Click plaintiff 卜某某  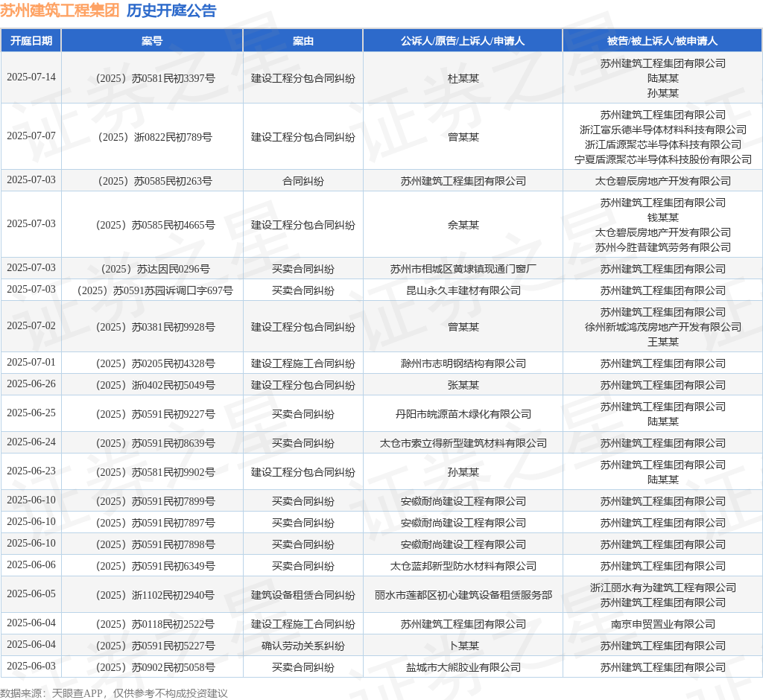pyautogui.click(x=463, y=646)
